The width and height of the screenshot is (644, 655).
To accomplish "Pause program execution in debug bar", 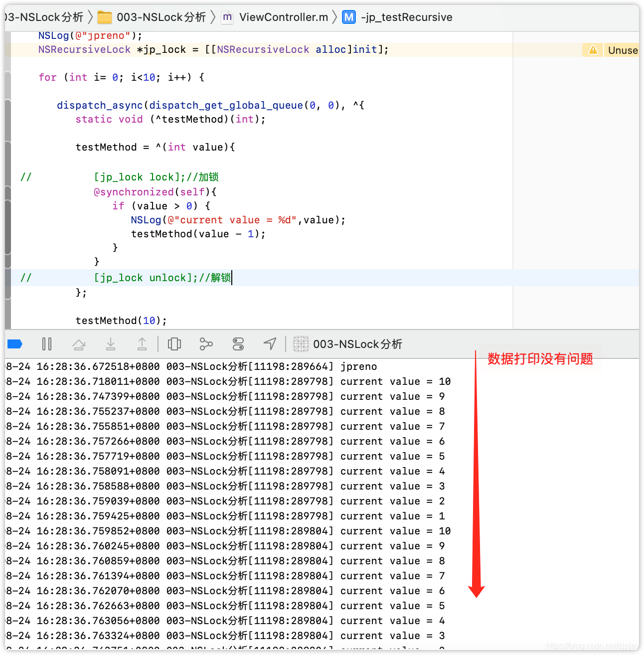I will 47,344.
